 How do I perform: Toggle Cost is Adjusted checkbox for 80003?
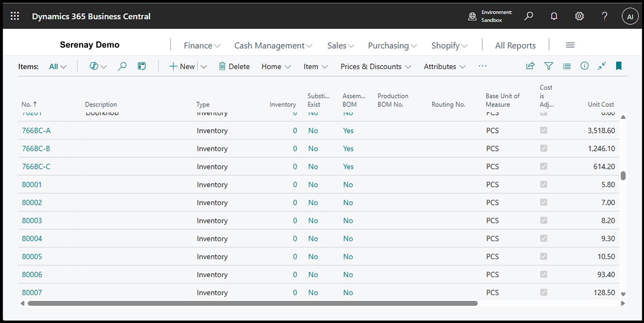[x=544, y=220]
